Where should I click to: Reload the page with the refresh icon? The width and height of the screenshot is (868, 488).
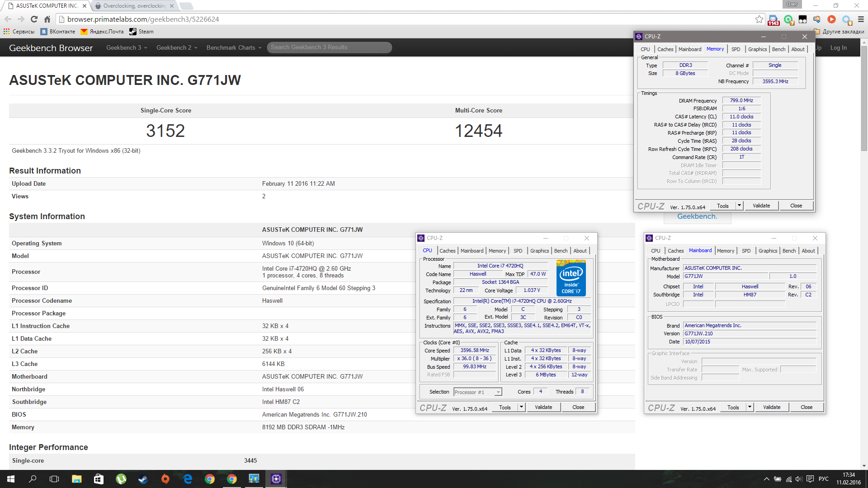(x=34, y=19)
